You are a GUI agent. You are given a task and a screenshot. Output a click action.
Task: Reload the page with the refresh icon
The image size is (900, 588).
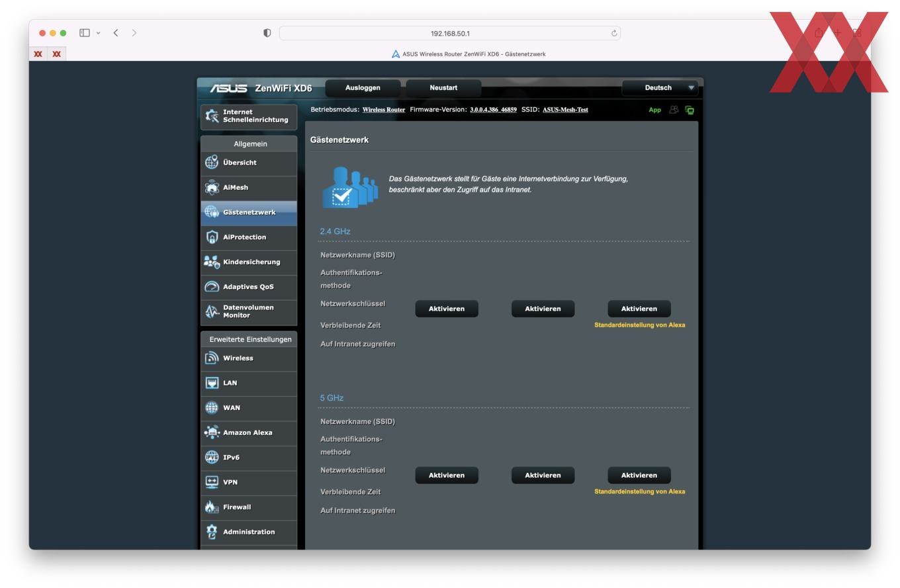point(614,33)
